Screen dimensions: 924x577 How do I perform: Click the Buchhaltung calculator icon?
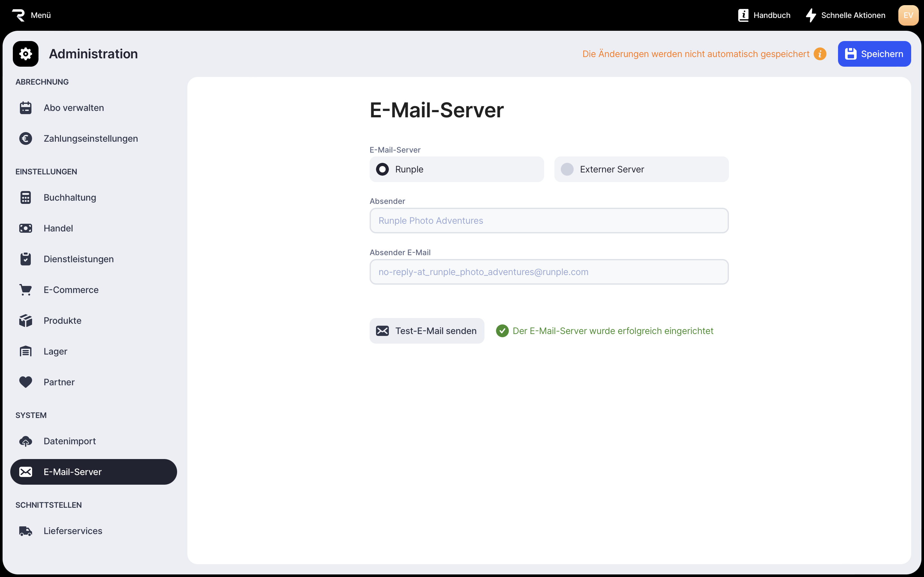[26, 198]
